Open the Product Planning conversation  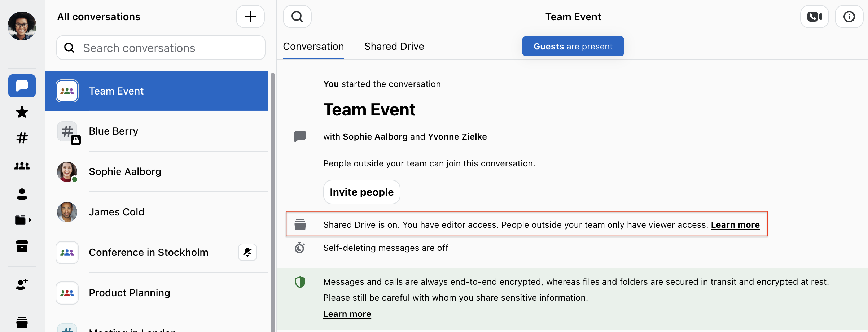[x=157, y=293]
